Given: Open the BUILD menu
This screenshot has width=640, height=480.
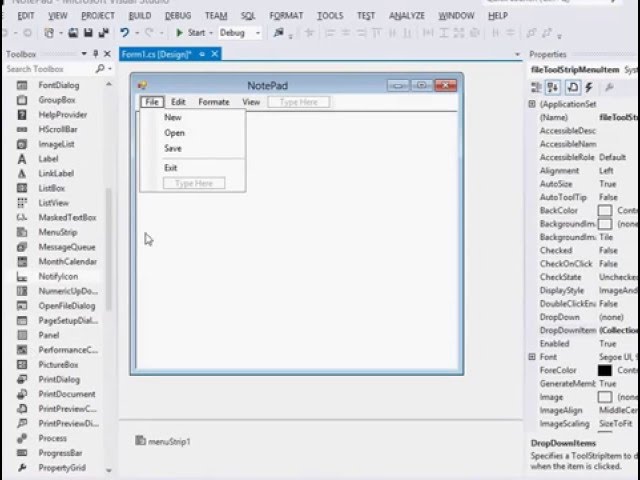Looking at the screenshot, I should (x=140, y=16).
